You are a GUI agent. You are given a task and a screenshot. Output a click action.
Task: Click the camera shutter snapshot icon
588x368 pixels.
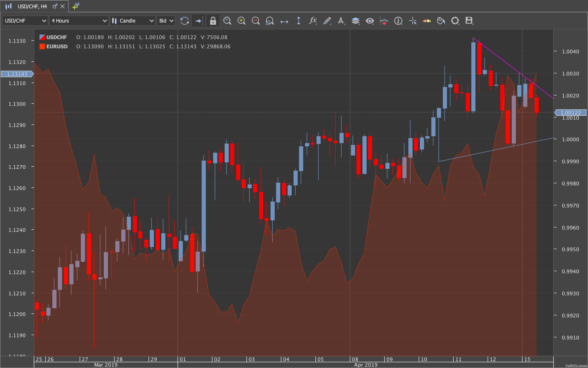point(455,21)
